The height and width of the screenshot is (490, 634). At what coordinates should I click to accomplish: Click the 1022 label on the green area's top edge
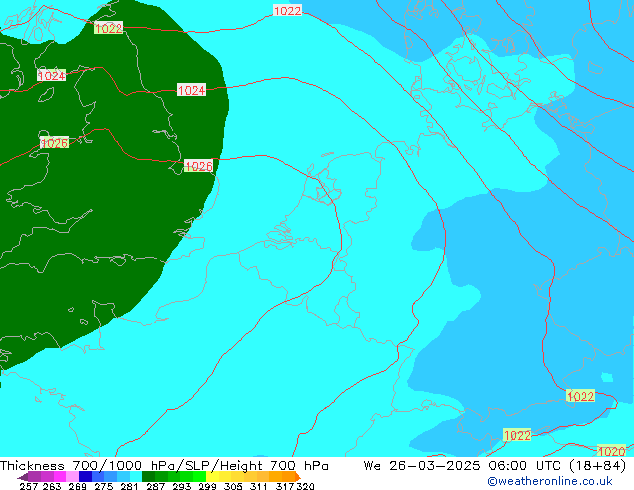108,28
